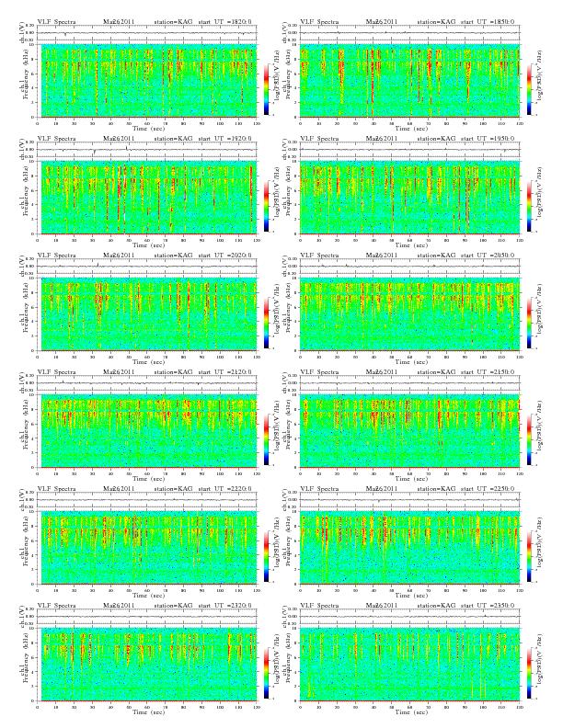Click 'station=KAG' text in the 2250:0 panel title
Viewport: 563px width, 728px height.
pos(436,488)
